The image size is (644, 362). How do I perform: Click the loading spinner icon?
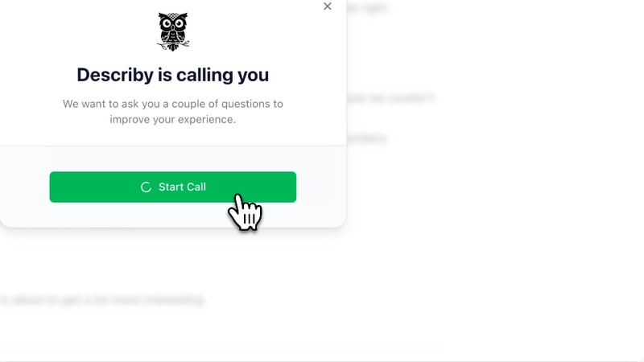click(x=146, y=187)
